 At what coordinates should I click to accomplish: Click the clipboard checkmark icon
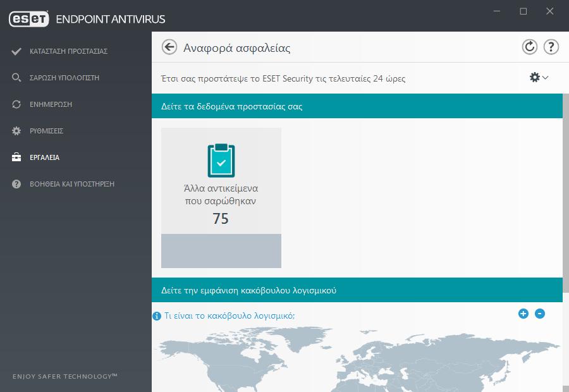click(x=221, y=161)
